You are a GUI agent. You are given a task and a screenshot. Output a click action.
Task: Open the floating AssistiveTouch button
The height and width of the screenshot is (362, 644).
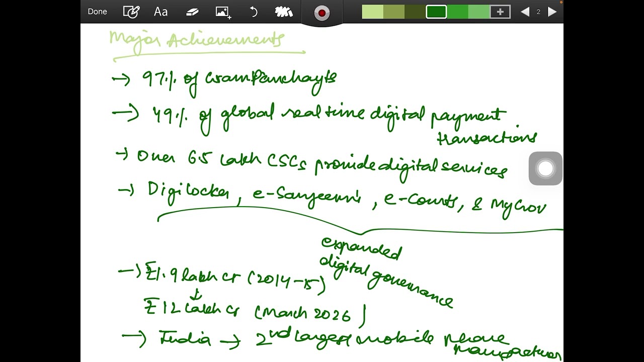click(545, 168)
